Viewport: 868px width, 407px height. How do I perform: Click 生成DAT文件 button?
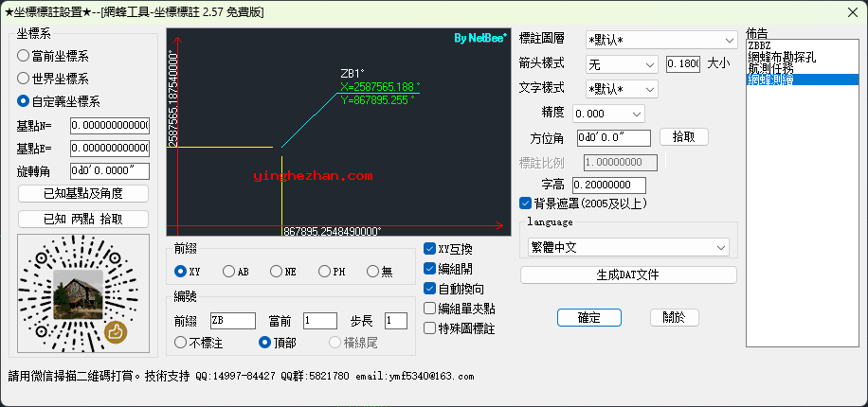tap(628, 274)
